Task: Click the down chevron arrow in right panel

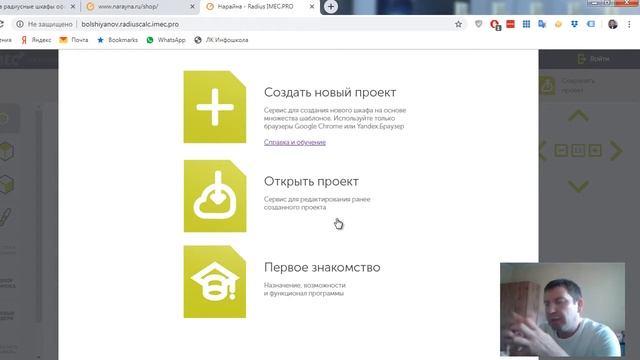Action: point(578,186)
